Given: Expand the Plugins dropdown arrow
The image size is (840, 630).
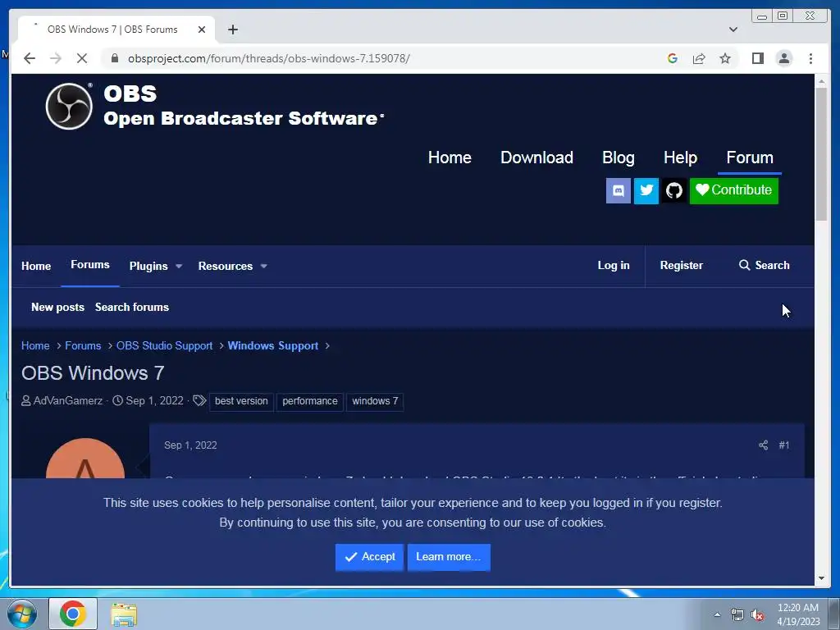Looking at the screenshot, I should (x=179, y=267).
